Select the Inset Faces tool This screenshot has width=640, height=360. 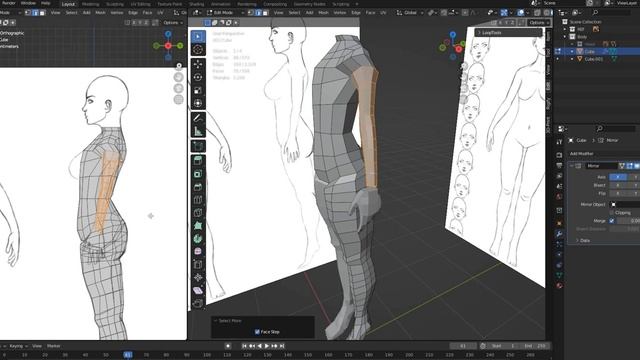point(198,174)
